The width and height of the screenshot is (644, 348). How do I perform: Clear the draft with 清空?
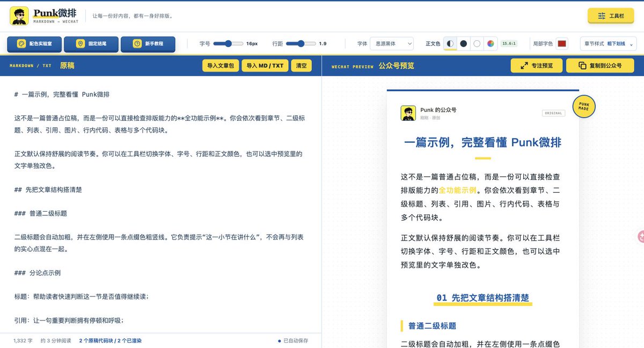[x=301, y=66]
